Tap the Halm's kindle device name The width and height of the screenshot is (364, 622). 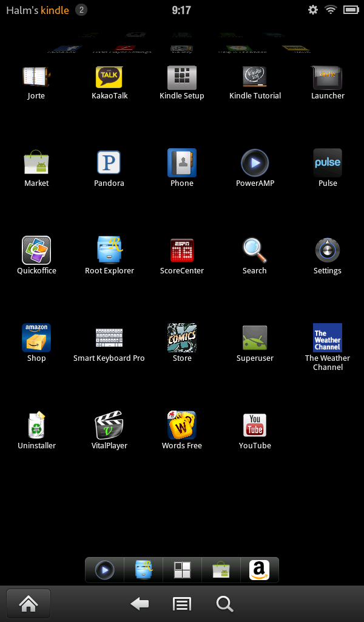point(38,10)
